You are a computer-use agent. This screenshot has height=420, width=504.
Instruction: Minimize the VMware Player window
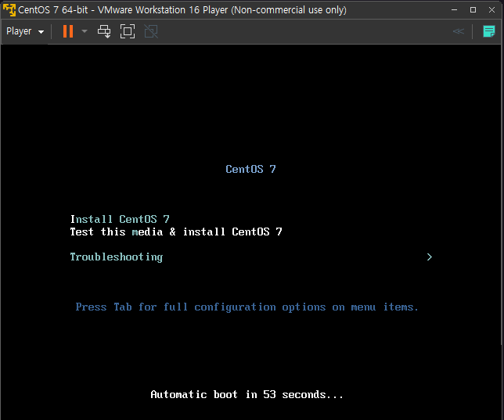(x=454, y=10)
